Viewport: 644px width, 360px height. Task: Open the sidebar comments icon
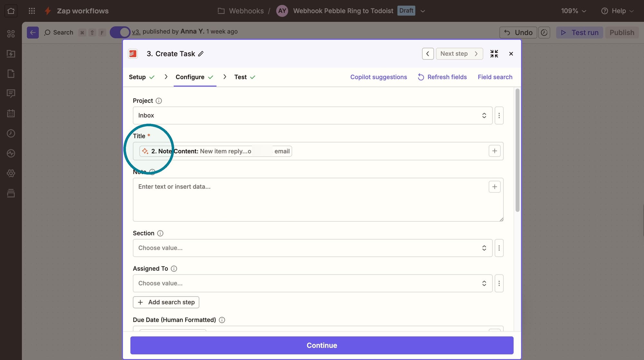[11, 94]
